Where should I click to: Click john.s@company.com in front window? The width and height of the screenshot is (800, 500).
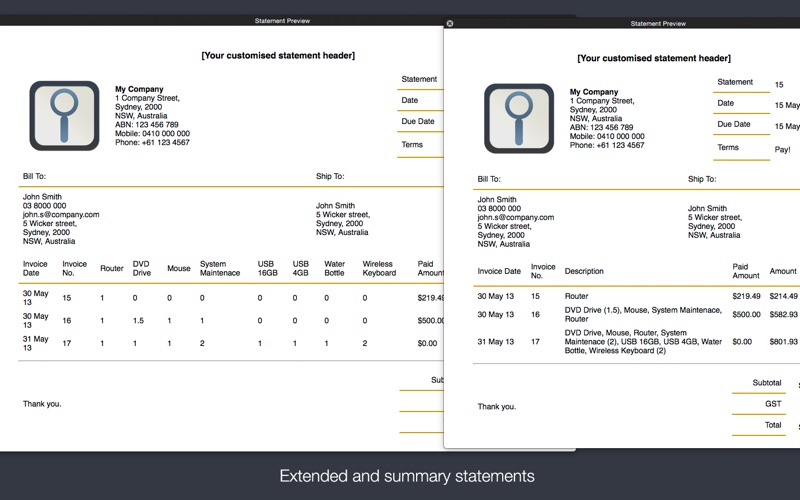tap(515, 217)
